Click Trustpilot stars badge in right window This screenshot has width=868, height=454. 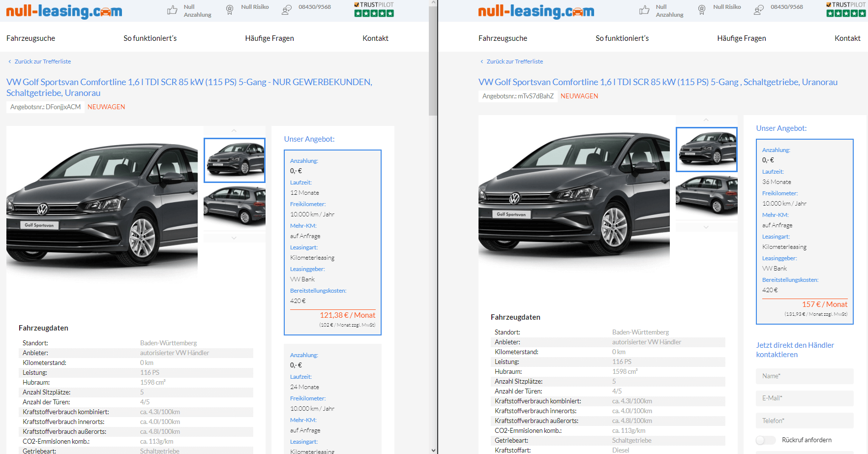tap(846, 9)
